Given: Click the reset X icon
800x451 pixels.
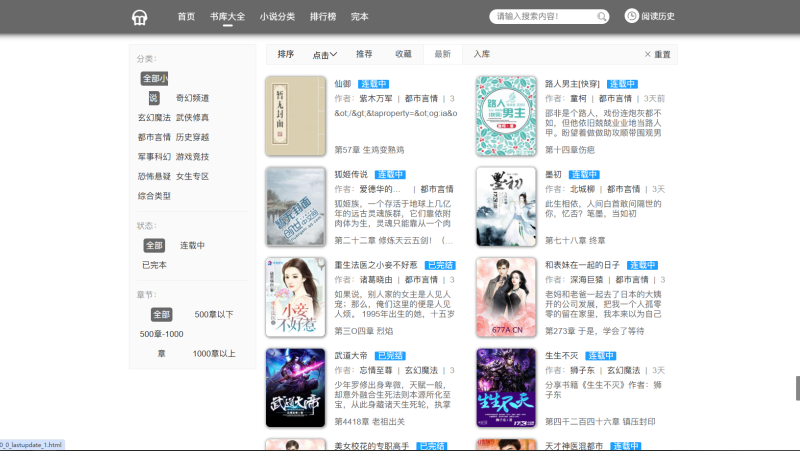Looking at the screenshot, I should coord(647,54).
